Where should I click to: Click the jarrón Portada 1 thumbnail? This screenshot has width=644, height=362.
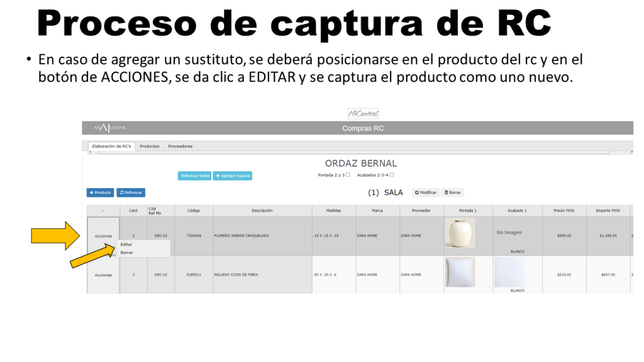pos(460,233)
